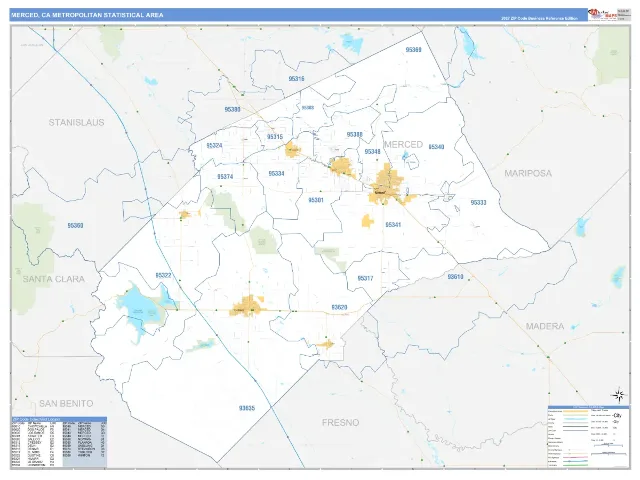Image resolution: width=640 pixels, height=480 pixels.
Task: Select ZIP code label 95374
Action: coord(225,177)
